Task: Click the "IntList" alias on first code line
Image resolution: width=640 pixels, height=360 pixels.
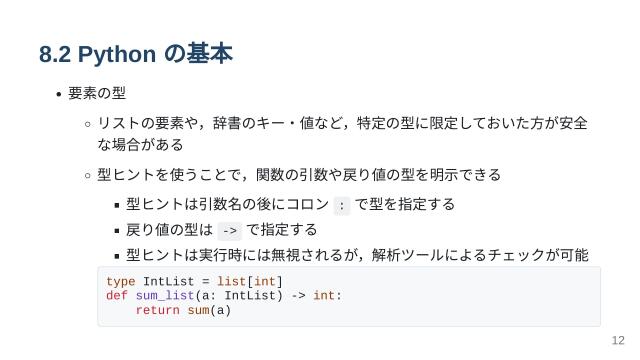Action: [x=169, y=282]
